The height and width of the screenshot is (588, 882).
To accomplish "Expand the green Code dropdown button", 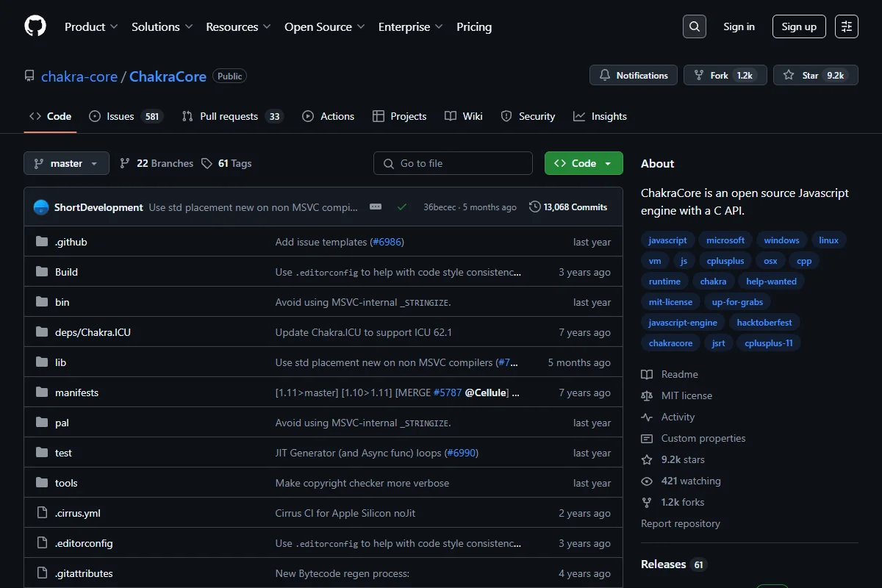I will click(x=584, y=163).
